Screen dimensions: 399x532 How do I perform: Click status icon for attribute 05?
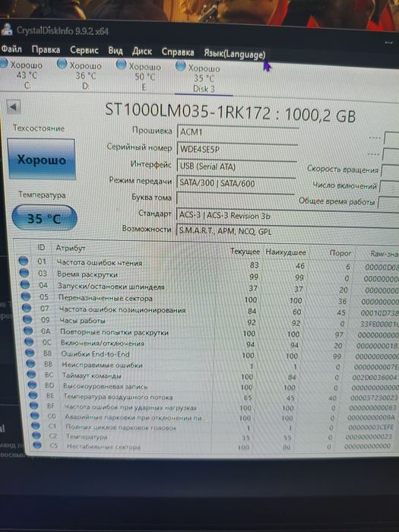coord(26,296)
